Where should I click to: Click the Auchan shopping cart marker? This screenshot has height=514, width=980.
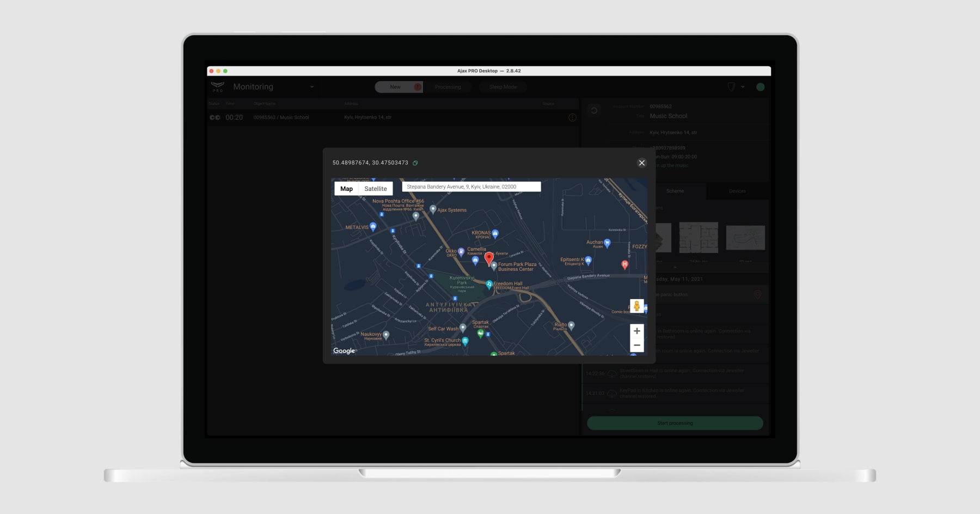(x=607, y=243)
